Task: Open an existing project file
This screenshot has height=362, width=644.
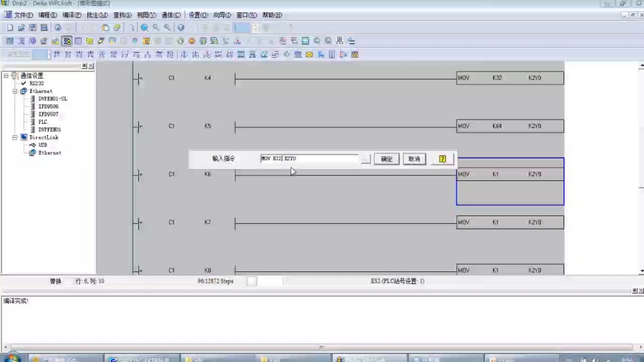Action: pyautogui.click(x=21, y=28)
